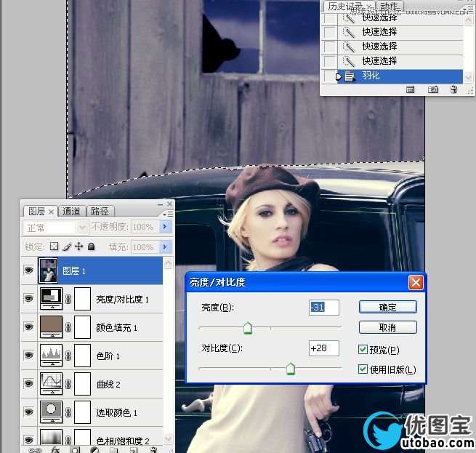Screen dimensions: 476x453
Task: Toggle the eye icon for 色阶 1
Action: 29,355
